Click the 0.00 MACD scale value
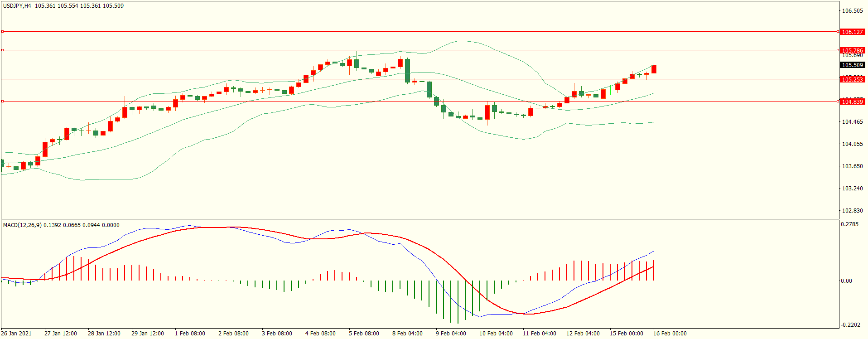 coord(846,281)
